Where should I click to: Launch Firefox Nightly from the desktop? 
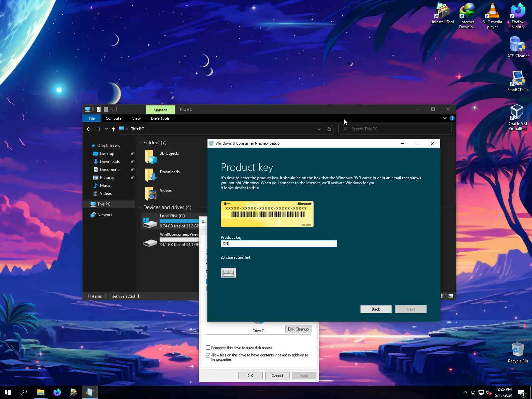[518, 16]
